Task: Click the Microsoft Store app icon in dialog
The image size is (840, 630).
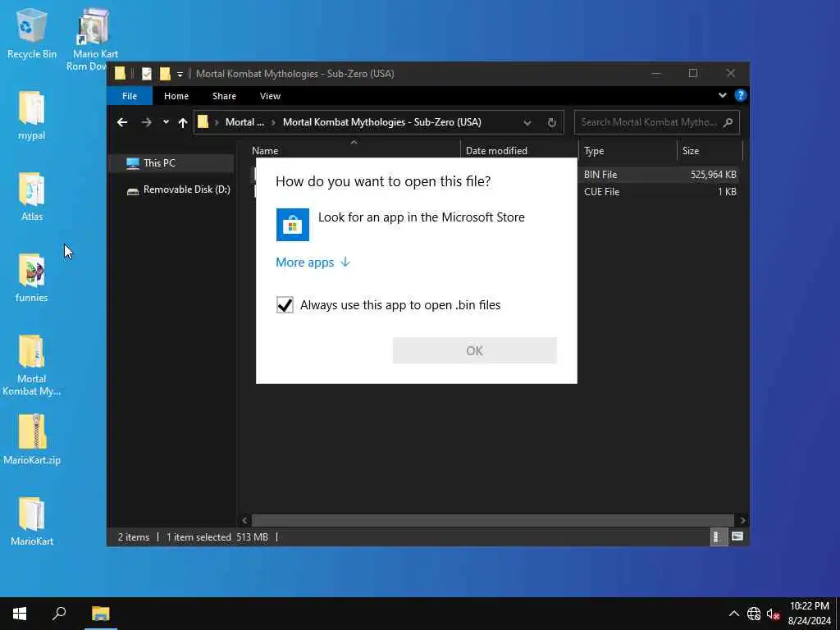Action: pos(293,225)
